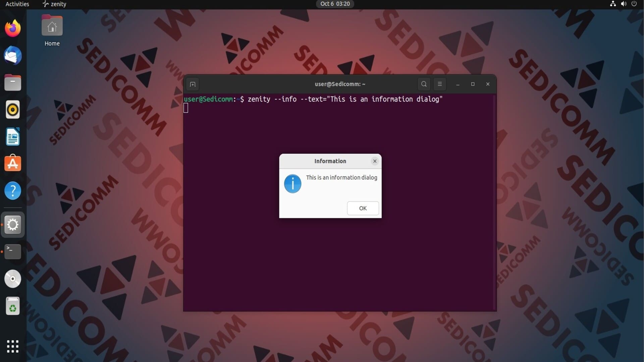Viewport: 644px width, 362px height.
Task: Open Ubuntu Software store
Action: 13,164
